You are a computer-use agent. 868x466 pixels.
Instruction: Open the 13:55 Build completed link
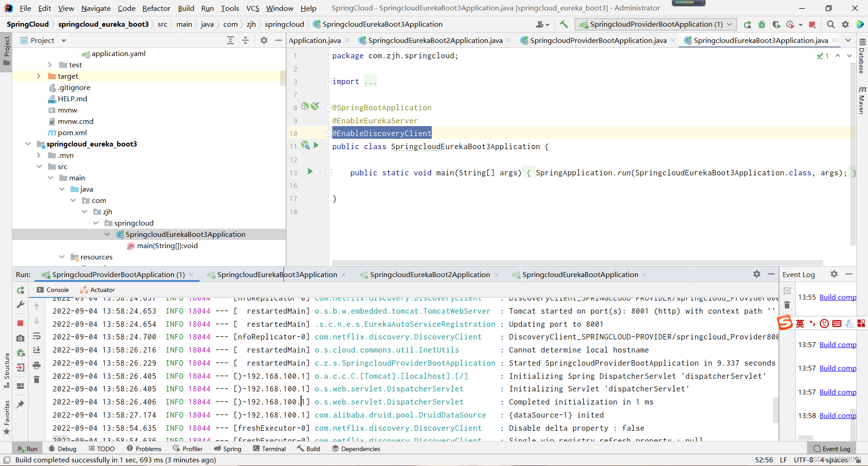(838, 297)
